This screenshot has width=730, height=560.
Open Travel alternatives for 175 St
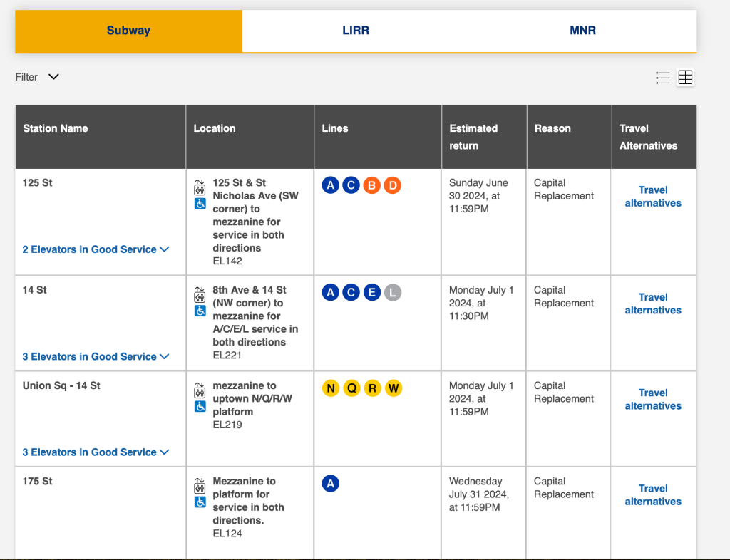(653, 494)
